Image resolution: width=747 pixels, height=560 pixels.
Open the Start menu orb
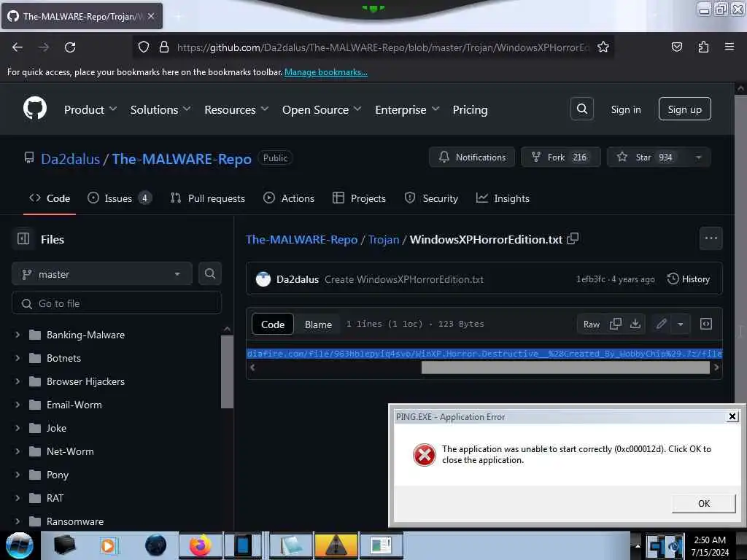click(20, 545)
